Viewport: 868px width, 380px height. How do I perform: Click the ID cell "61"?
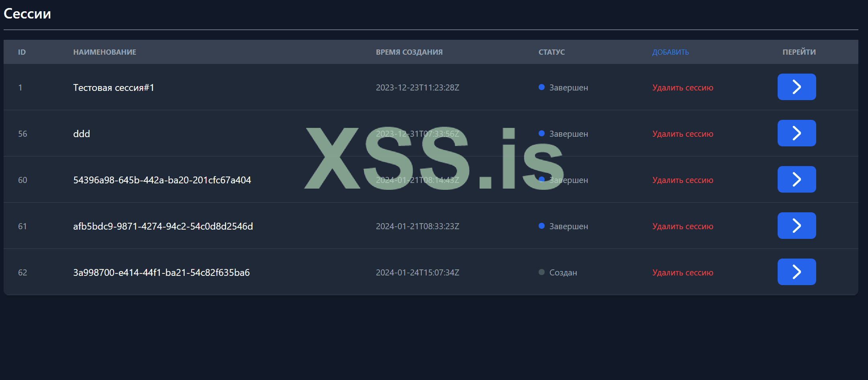22,226
